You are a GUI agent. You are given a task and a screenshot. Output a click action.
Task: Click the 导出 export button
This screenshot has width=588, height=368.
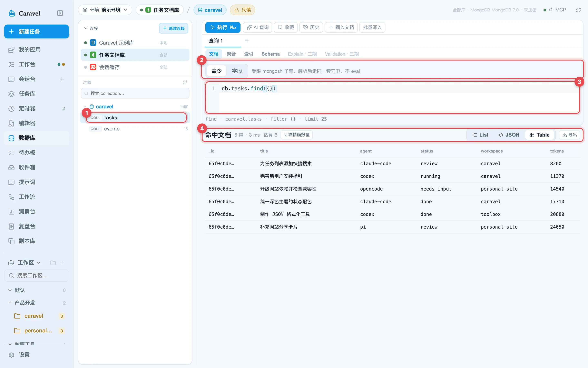point(570,135)
